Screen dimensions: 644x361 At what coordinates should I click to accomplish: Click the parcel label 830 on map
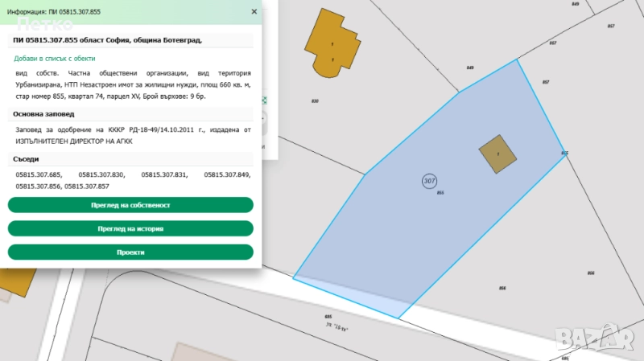(315, 101)
